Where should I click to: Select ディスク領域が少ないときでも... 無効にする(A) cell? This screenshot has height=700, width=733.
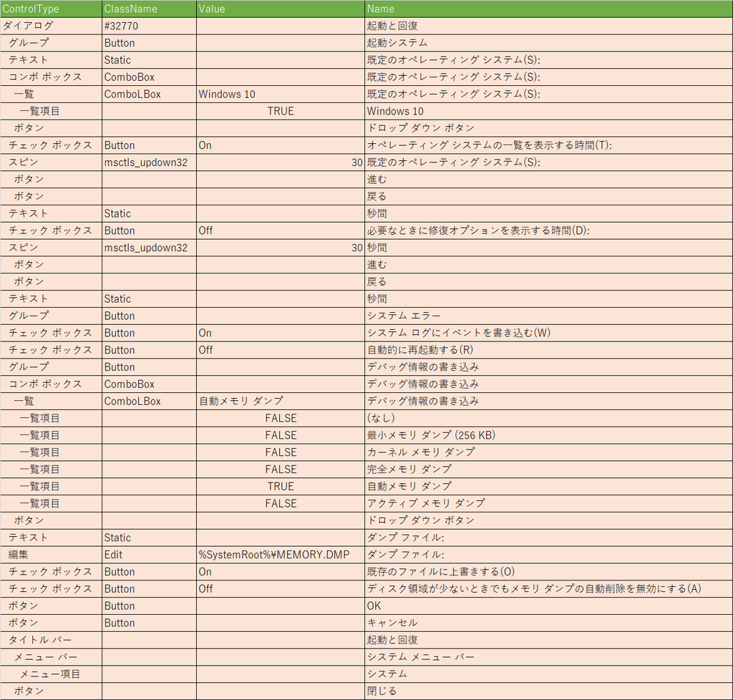(548, 589)
